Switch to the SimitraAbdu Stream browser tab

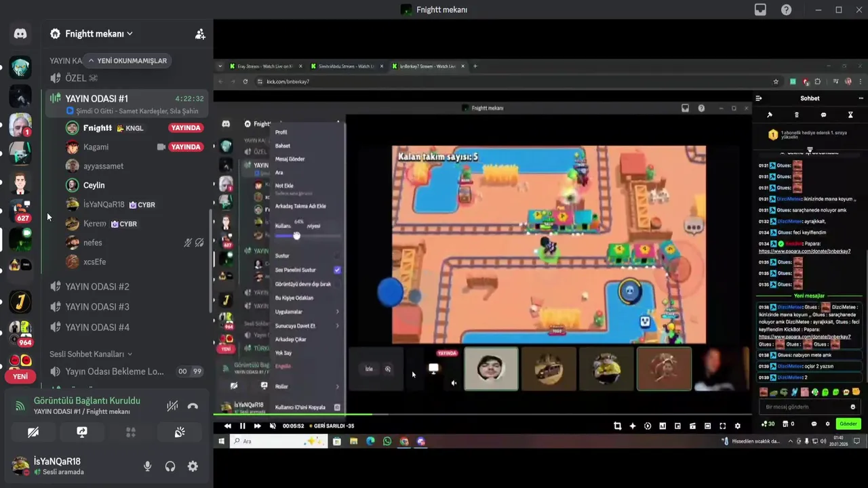[346, 66]
